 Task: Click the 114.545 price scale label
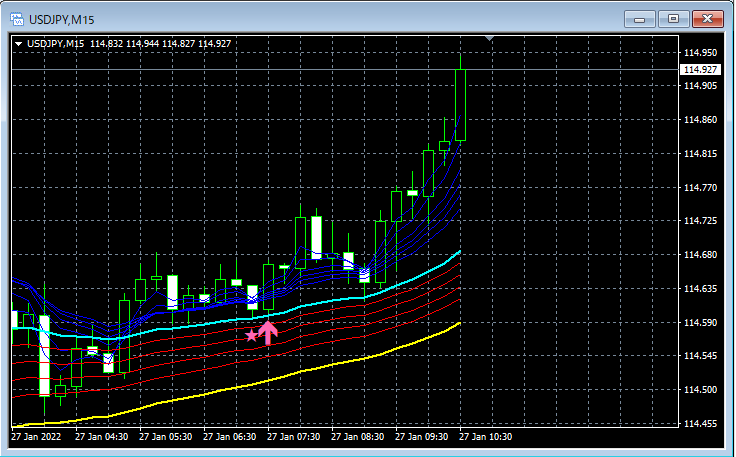700,356
